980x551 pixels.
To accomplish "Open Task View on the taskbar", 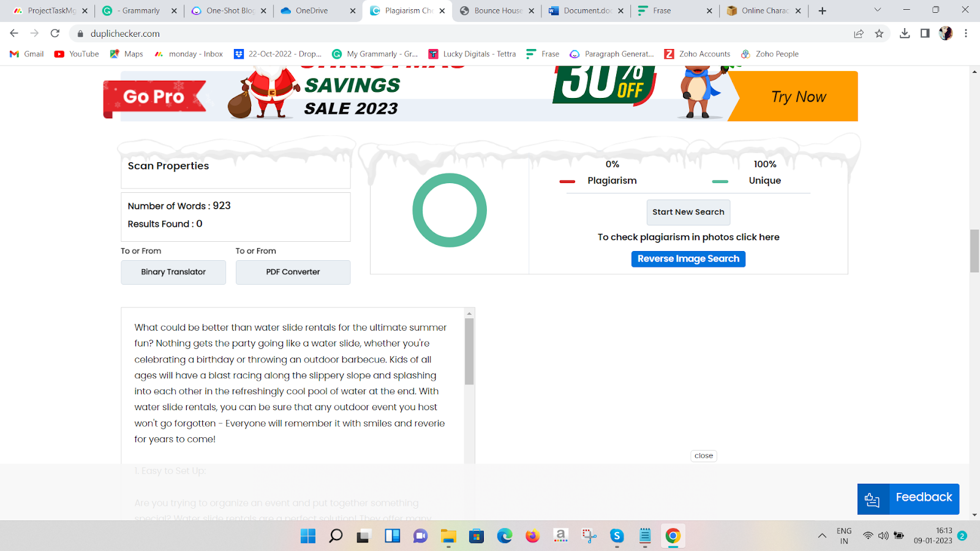I will 364,536.
